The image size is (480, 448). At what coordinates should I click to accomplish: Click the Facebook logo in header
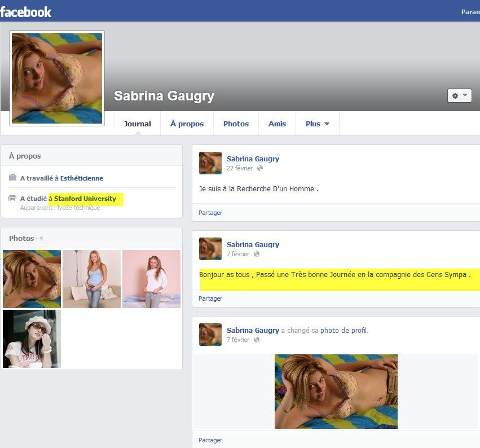(x=26, y=11)
